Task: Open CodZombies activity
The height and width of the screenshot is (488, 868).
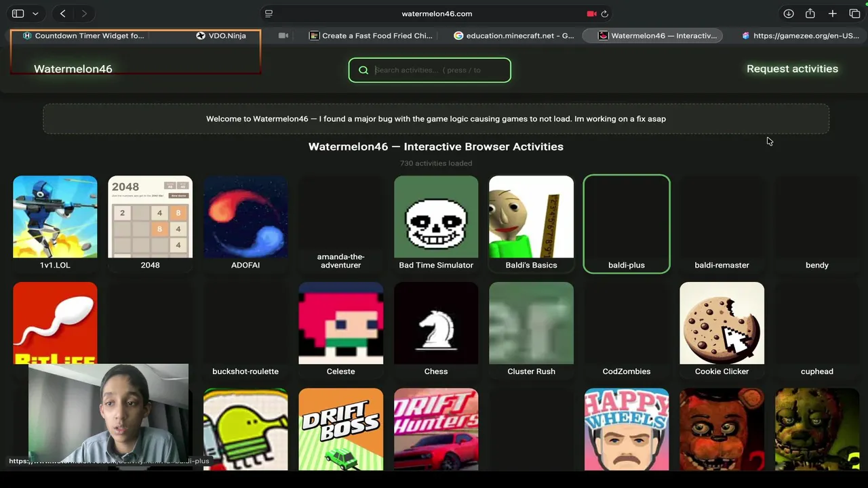Action: pos(627,330)
